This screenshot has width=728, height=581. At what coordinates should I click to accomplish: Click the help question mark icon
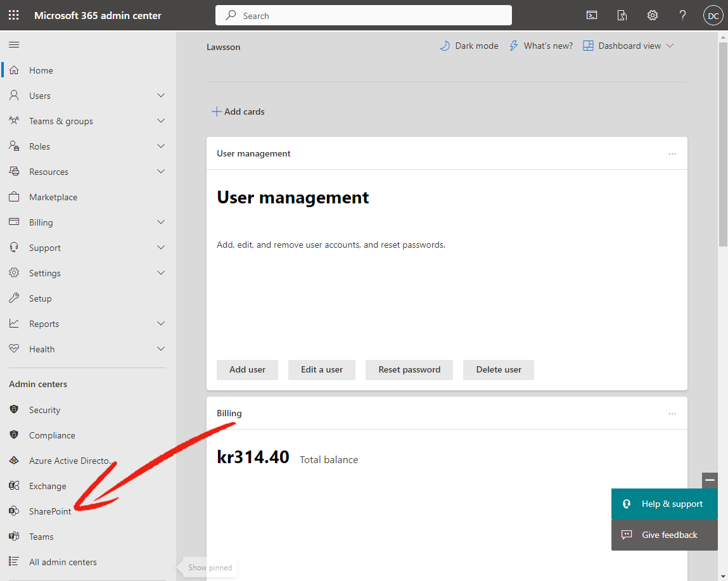682,15
